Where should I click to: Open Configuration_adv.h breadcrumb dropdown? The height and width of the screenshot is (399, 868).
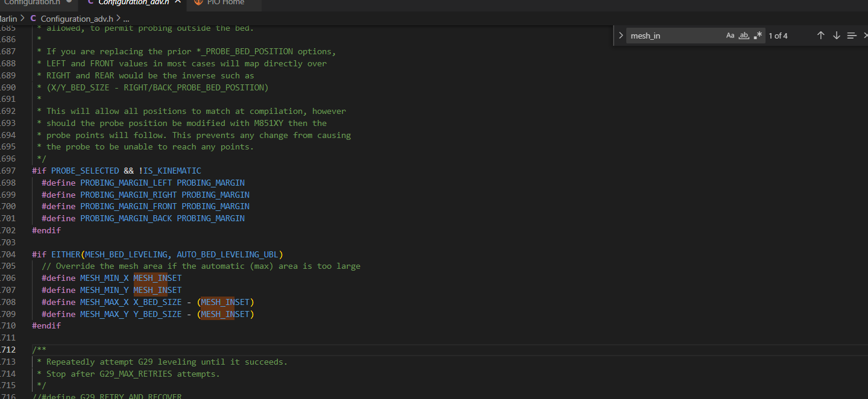(77, 19)
